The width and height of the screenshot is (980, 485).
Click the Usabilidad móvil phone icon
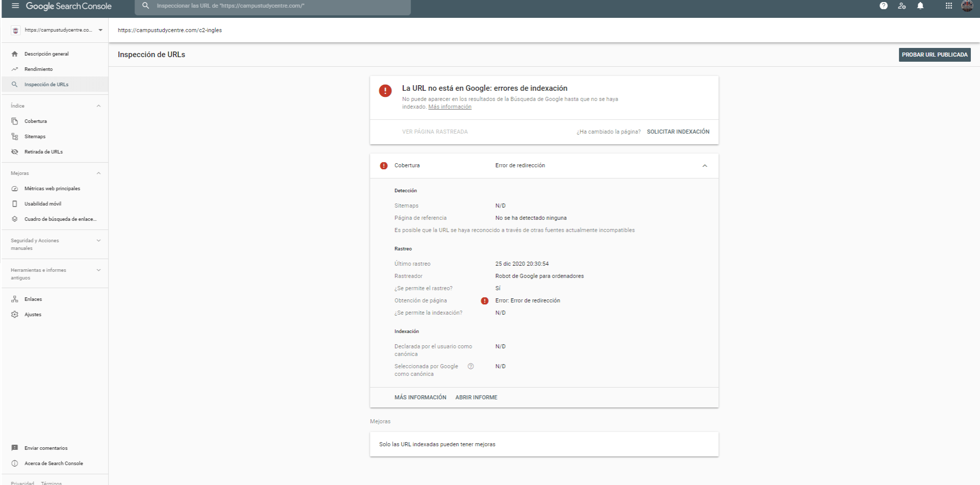[15, 204]
